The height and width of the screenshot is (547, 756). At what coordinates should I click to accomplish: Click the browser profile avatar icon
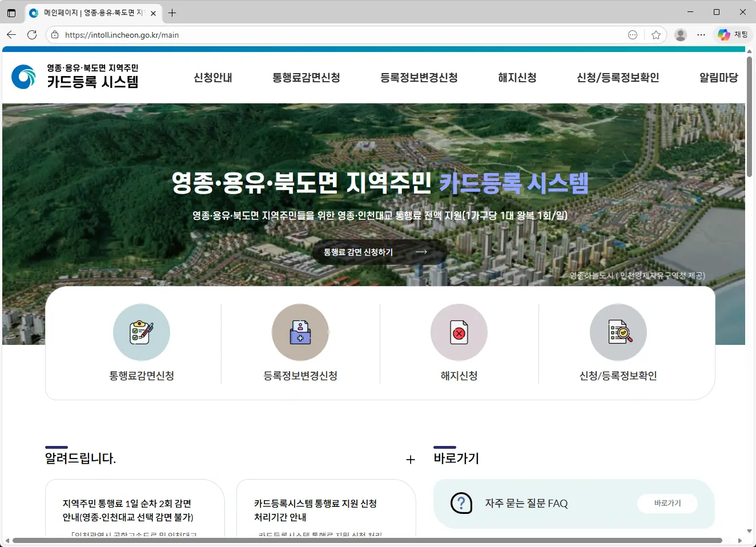680,34
